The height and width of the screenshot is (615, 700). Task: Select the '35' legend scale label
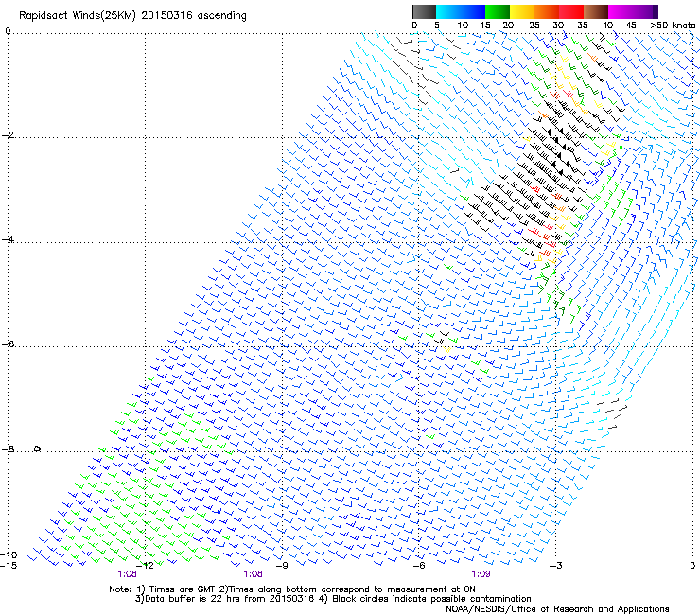pyautogui.click(x=583, y=26)
